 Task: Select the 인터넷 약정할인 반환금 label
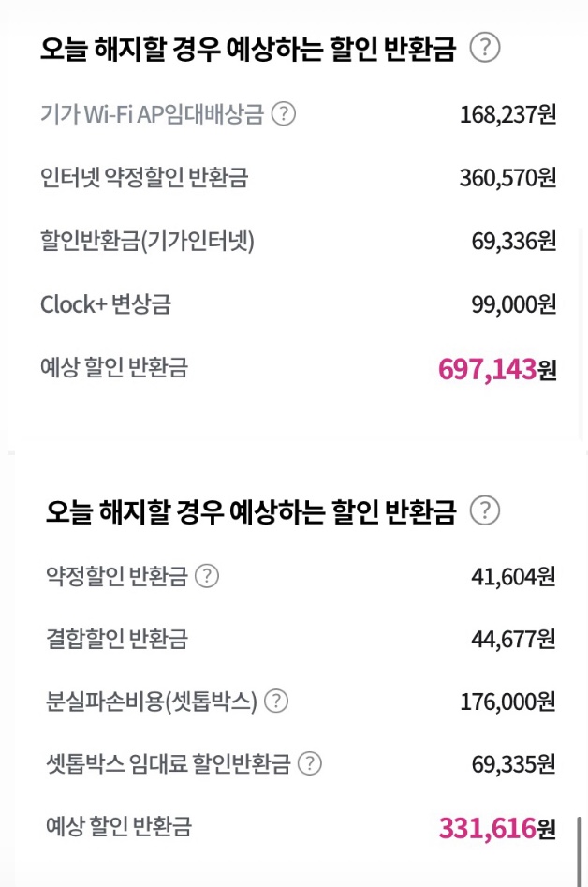(x=144, y=177)
